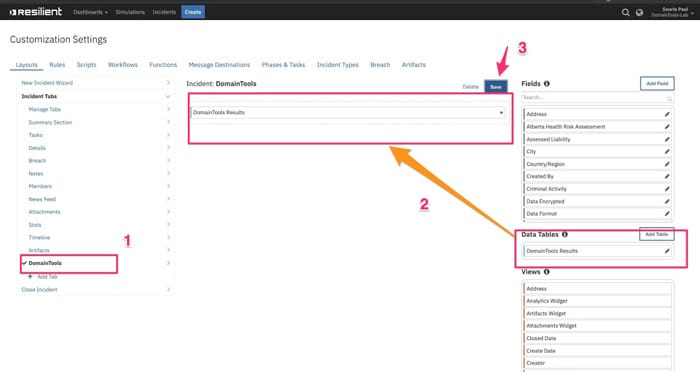Image resolution: width=700 pixels, height=372 pixels.
Task: Edit City field pencil icon
Action: tap(667, 151)
